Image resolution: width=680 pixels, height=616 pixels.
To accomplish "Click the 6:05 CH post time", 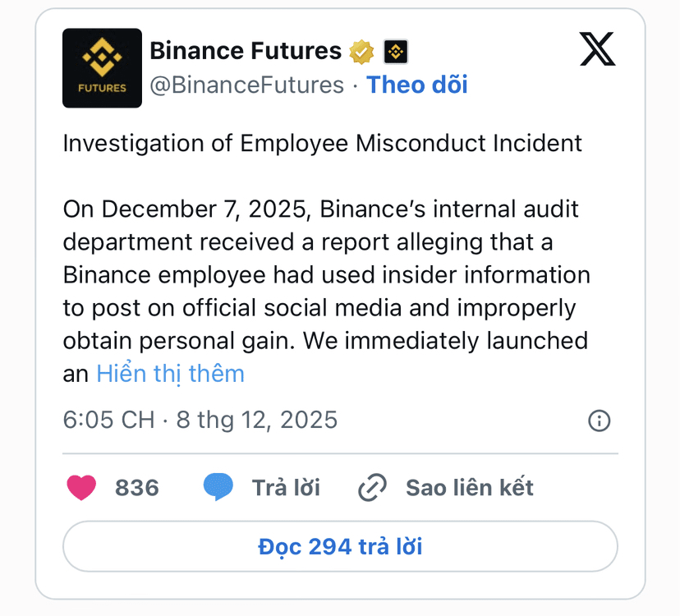I will pos(108,420).
